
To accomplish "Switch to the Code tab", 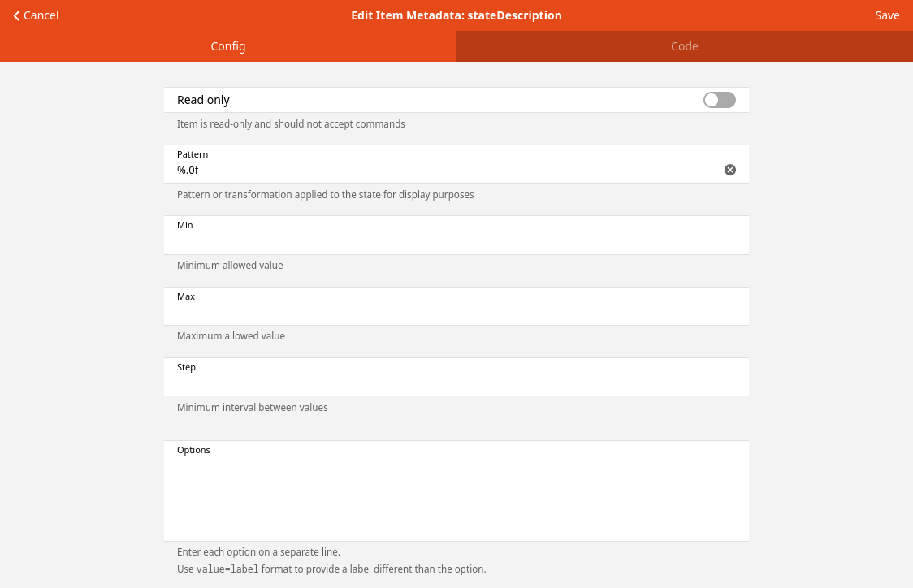I will pos(684,46).
